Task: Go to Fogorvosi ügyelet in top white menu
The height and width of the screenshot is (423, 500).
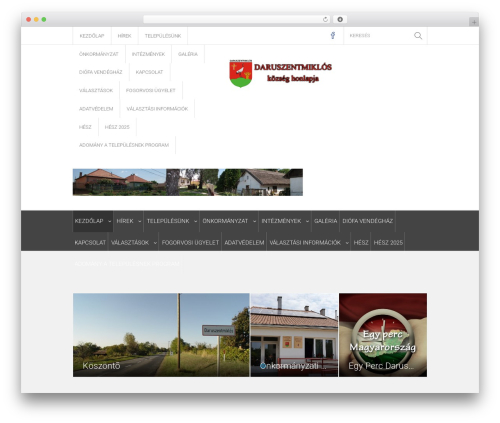Action: pyautogui.click(x=150, y=90)
